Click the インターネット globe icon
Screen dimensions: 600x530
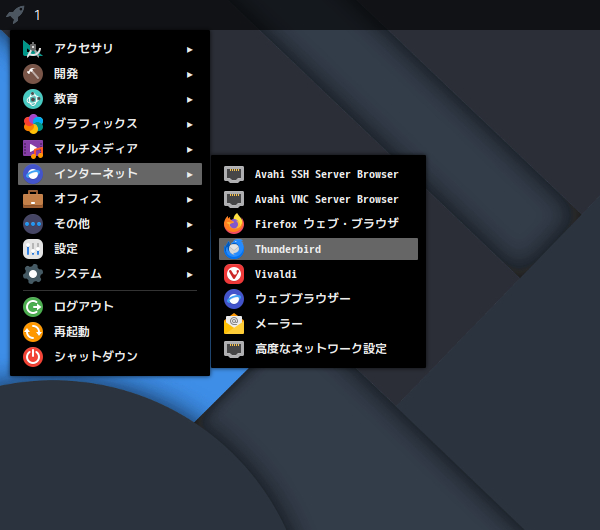click(33, 174)
